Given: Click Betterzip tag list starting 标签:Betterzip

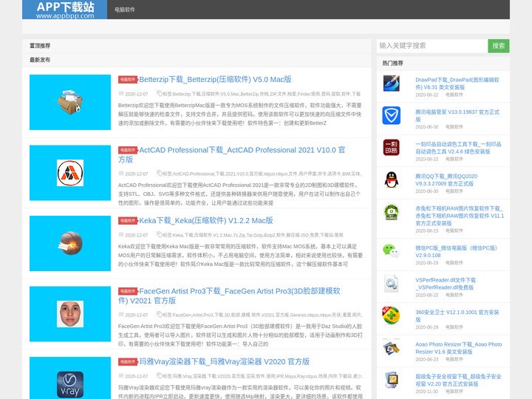Looking at the screenshot, I should click(x=262, y=94).
